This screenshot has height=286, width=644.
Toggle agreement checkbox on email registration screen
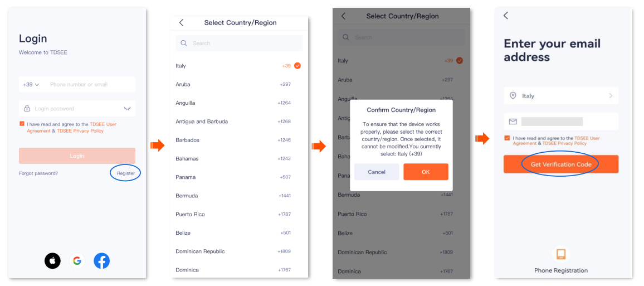(x=507, y=138)
